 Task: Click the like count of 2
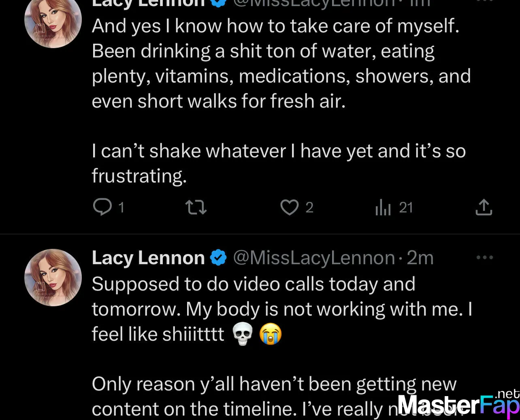[309, 208]
